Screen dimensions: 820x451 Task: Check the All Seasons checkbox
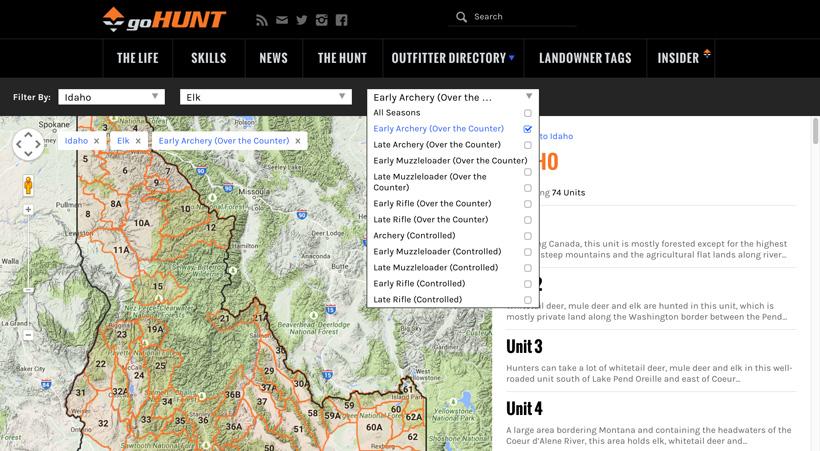click(x=528, y=113)
